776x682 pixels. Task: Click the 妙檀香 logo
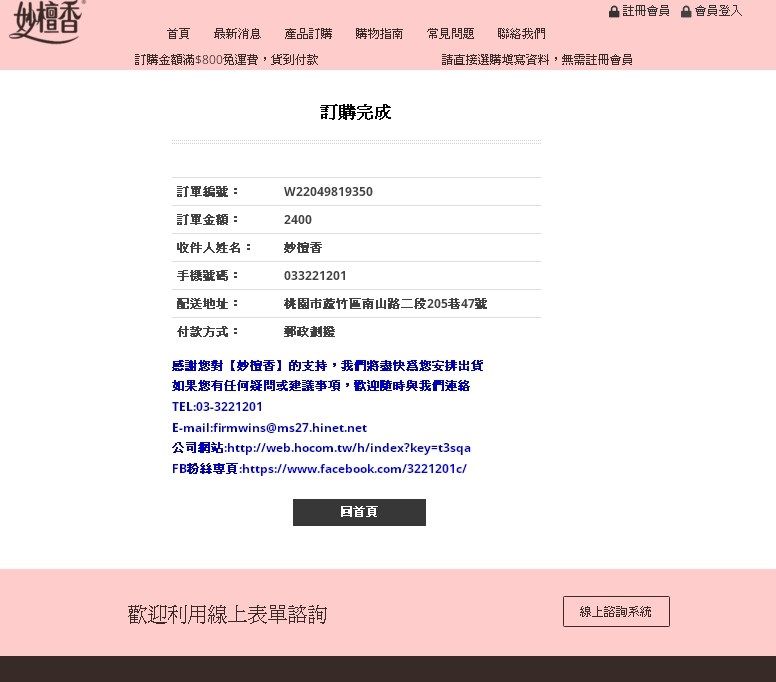45,20
